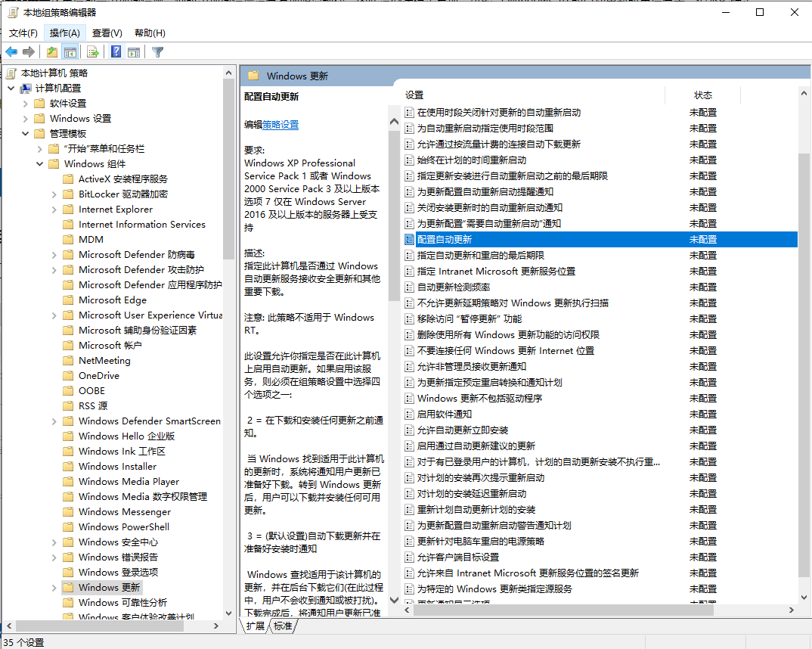
Task: Click the policy icon beside 自动更新检测频率
Action: [x=409, y=287]
